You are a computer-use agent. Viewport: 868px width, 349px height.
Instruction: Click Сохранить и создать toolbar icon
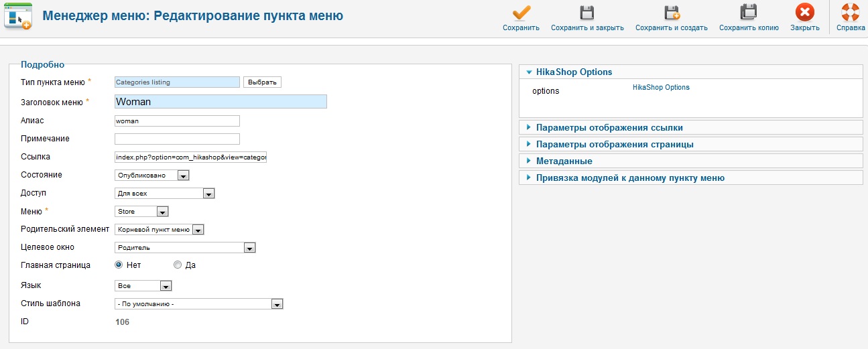coord(671,13)
